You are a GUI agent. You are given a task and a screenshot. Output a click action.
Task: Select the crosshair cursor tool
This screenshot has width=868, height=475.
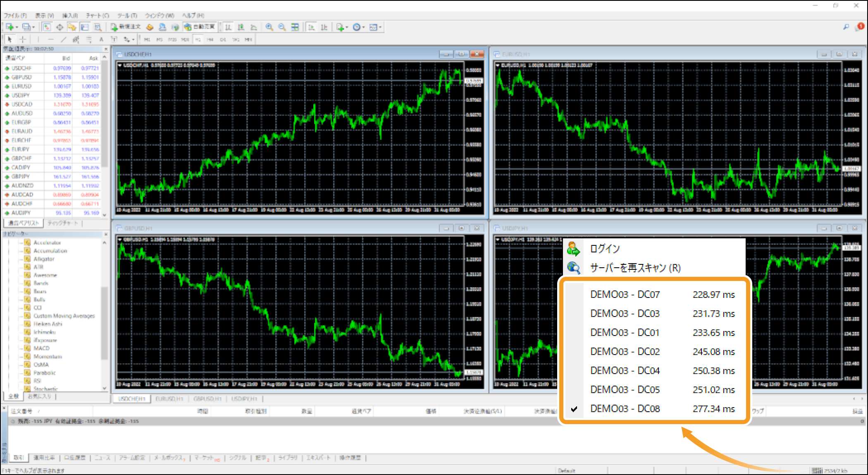(x=23, y=39)
